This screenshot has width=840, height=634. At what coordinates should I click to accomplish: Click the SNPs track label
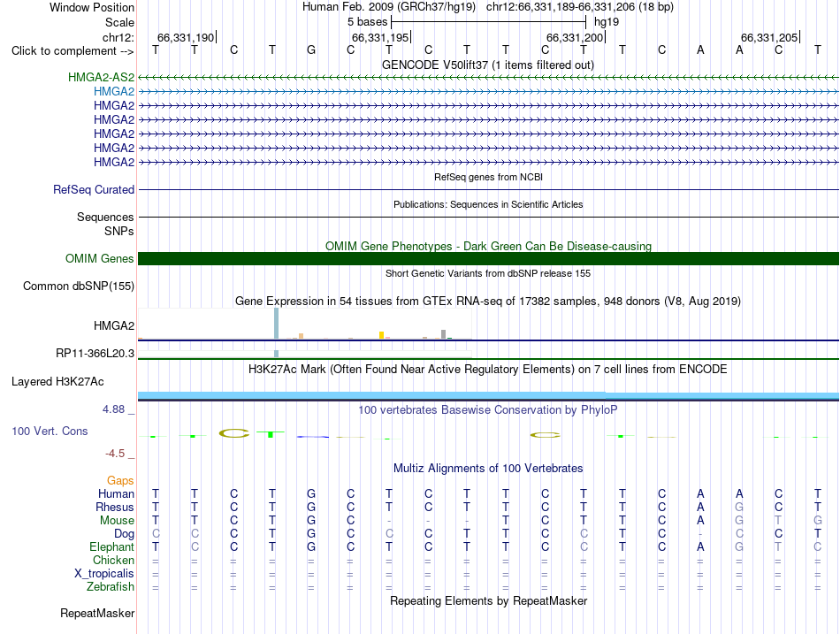point(119,231)
